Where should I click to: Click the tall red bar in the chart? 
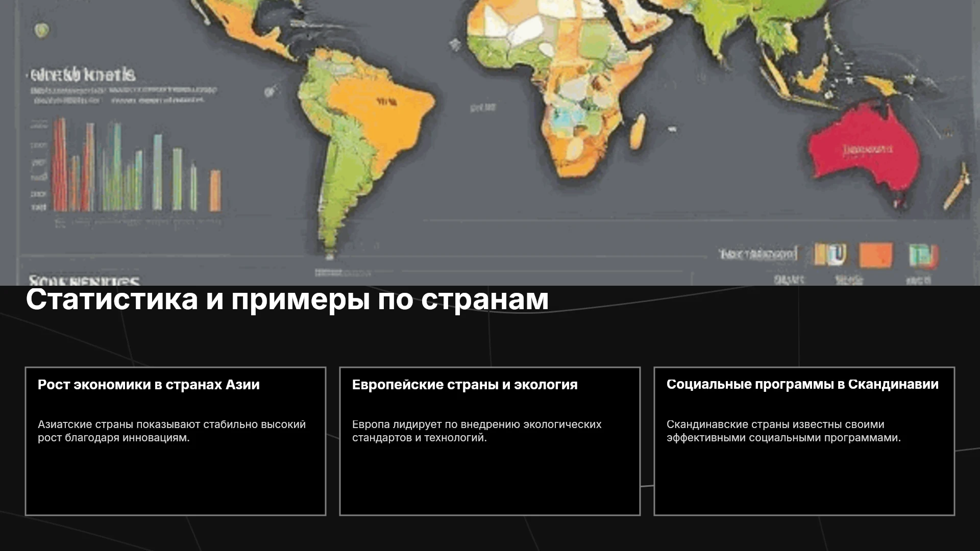coord(59,164)
